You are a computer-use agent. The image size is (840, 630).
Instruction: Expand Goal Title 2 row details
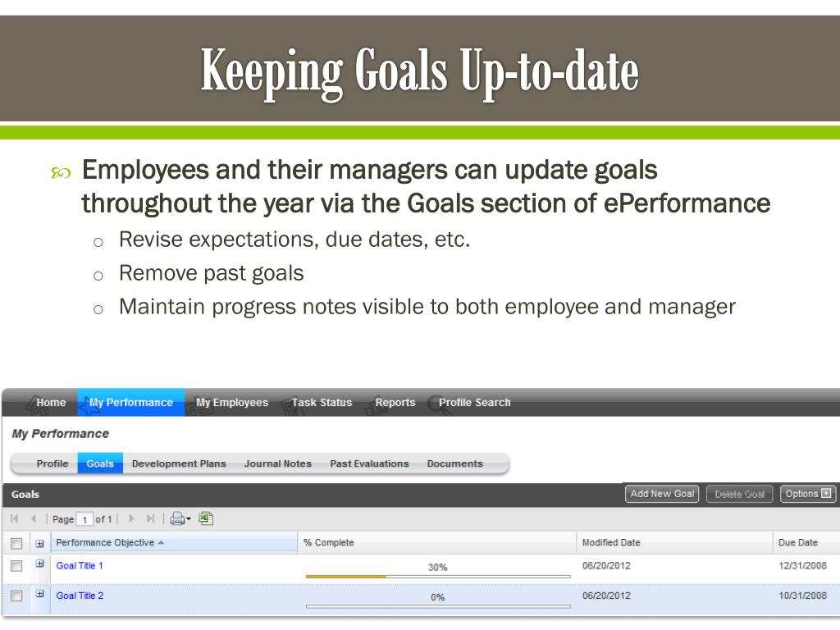[x=39, y=594]
